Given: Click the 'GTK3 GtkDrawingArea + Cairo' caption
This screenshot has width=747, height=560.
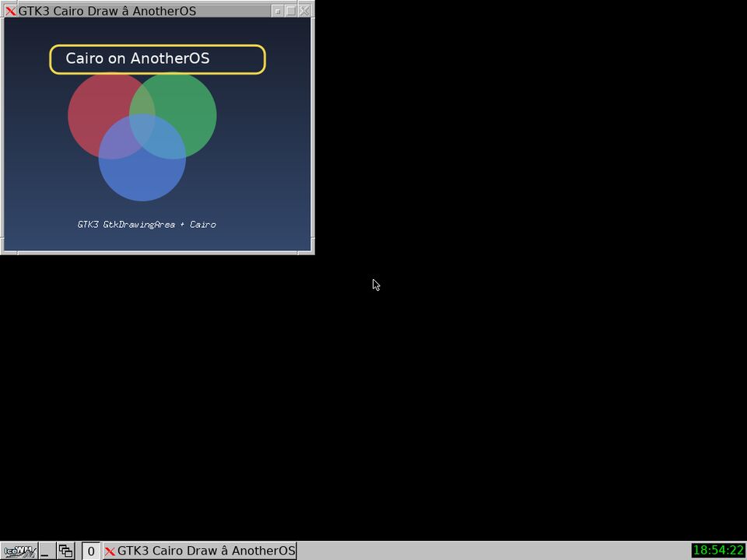Looking at the screenshot, I should click(147, 224).
